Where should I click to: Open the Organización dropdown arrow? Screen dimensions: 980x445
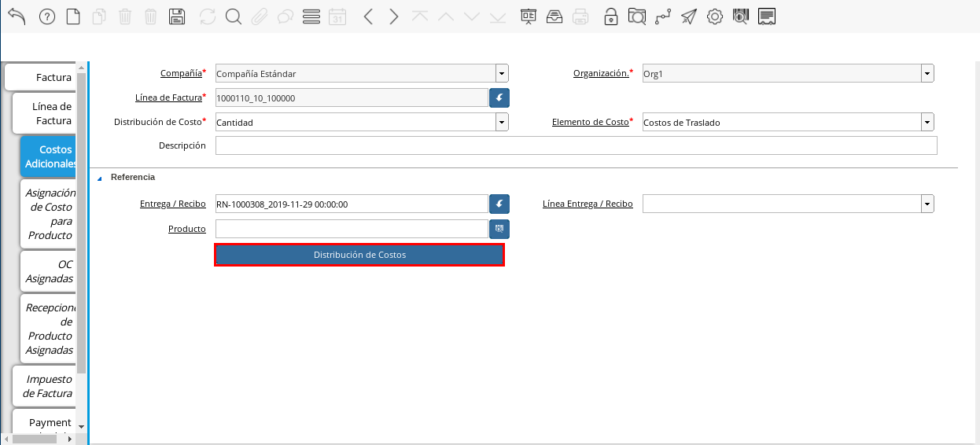928,74
